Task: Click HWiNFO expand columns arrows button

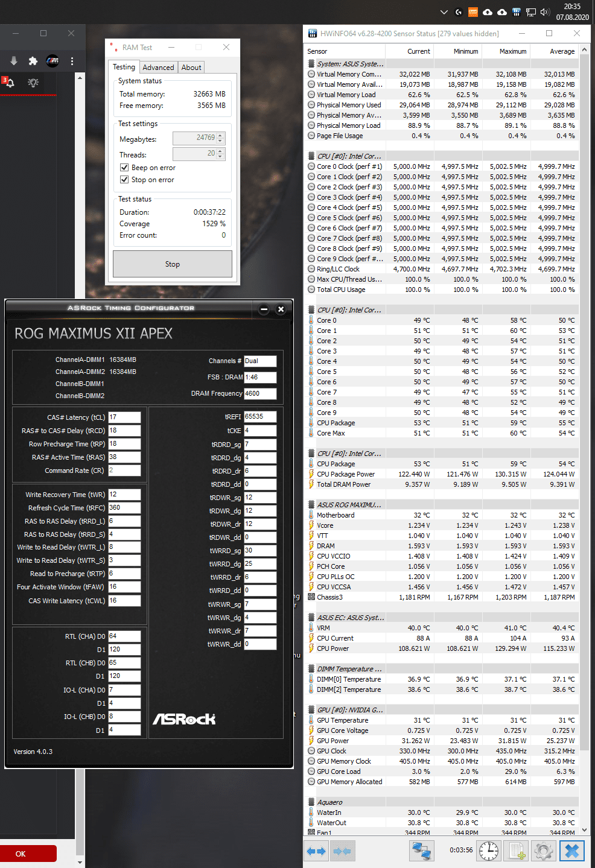Action: [x=316, y=851]
